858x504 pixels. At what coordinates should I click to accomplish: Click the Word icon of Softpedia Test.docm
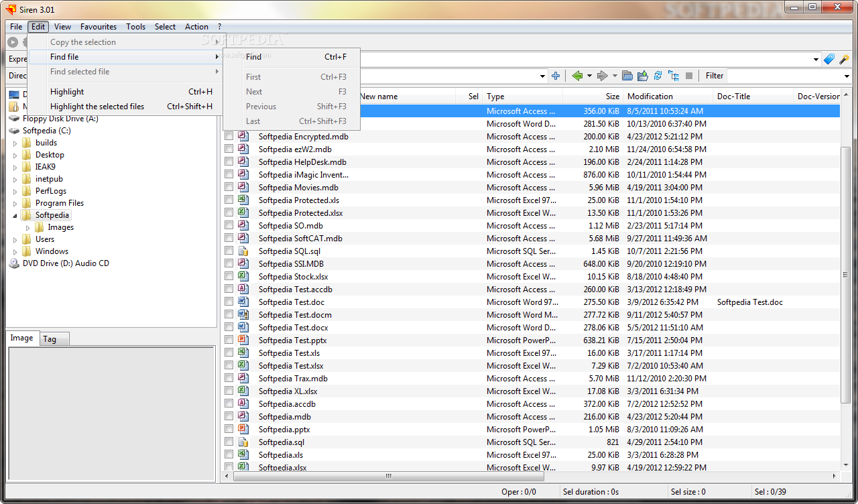click(x=243, y=315)
